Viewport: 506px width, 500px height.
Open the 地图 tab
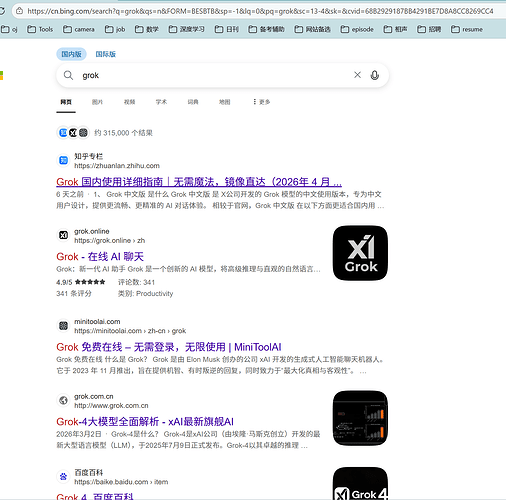(x=225, y=102)
